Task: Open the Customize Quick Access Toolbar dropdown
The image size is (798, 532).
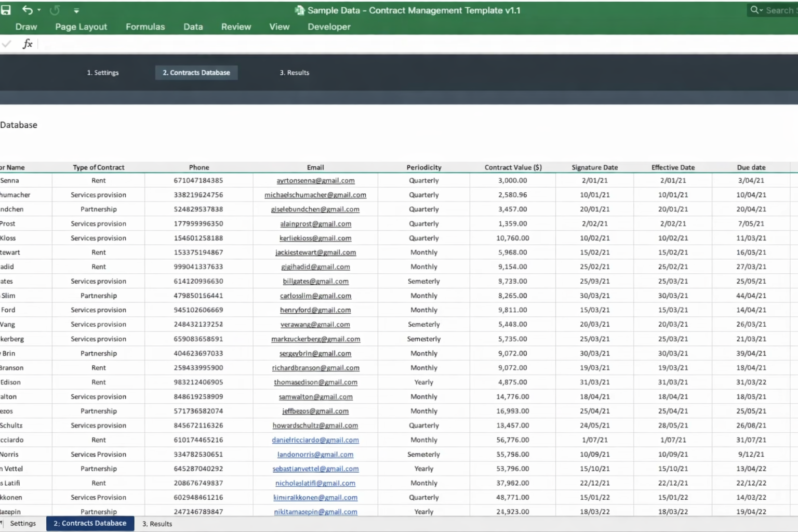Action: 76,10
